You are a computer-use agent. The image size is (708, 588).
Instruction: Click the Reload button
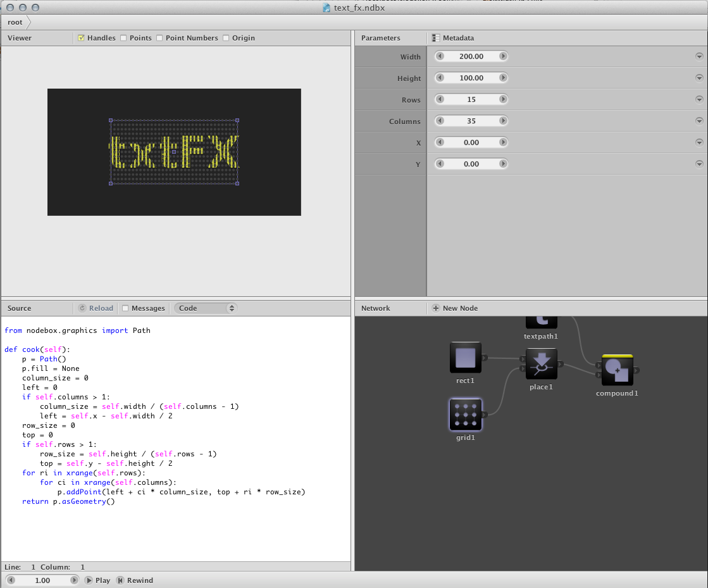tap(96, 308)
